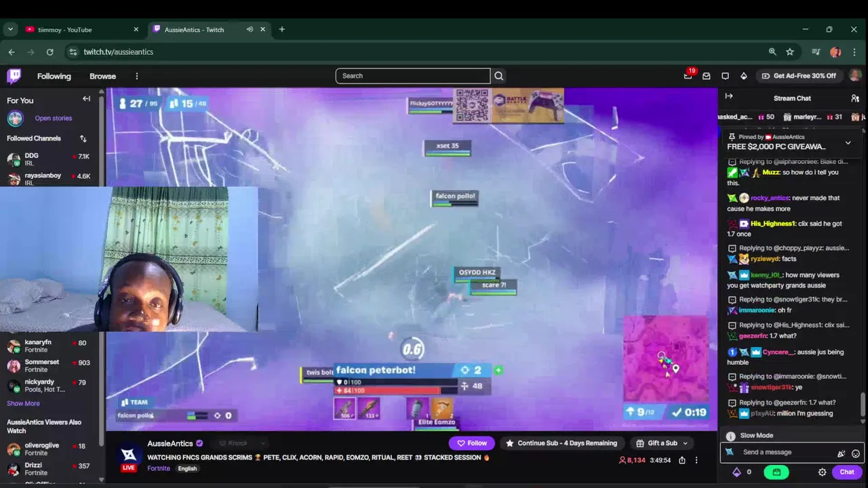The width and height of the screenshot is (868, 488).
Task: Open chat settings gear icon
Action: point(822,472)
